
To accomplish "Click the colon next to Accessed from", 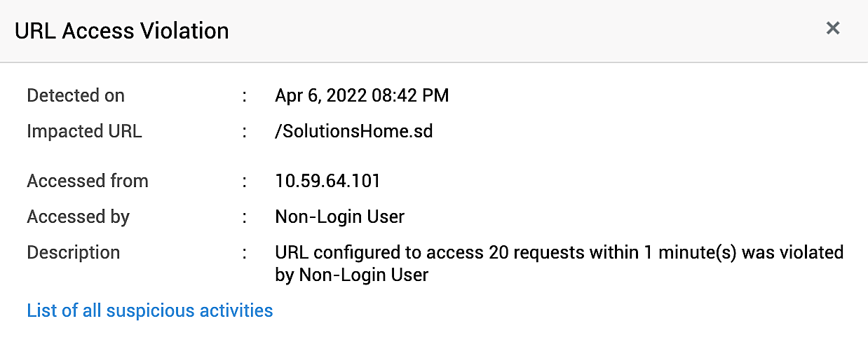I will pyautogui.click(x=245, y=181).
